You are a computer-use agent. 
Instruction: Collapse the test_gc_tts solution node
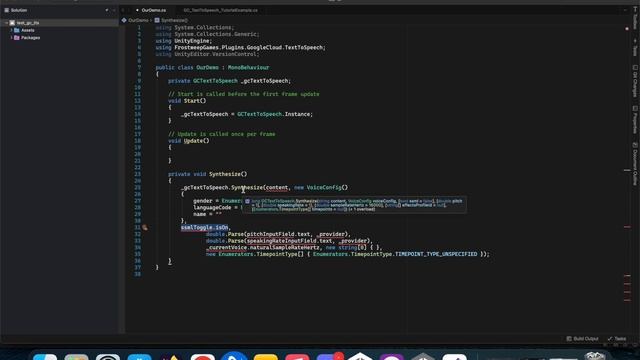pos(6,23)
